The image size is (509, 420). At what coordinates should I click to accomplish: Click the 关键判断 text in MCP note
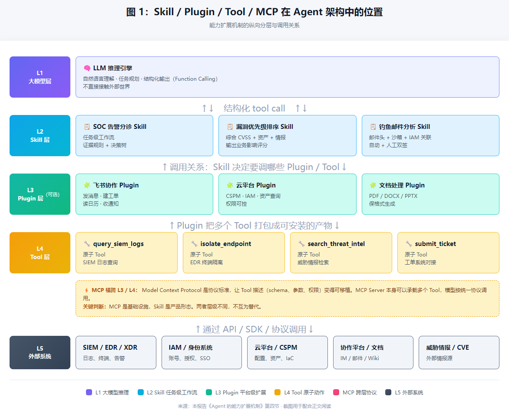click(x=95, y=306)
